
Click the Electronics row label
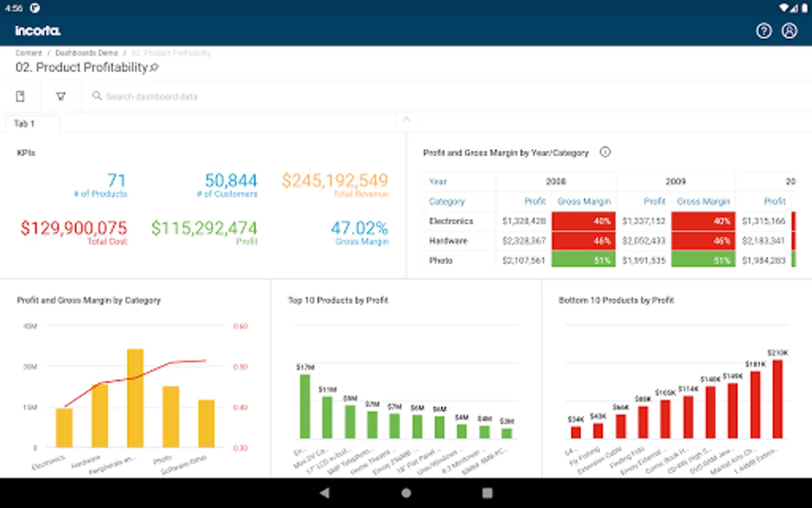click(x=451, y=221)
